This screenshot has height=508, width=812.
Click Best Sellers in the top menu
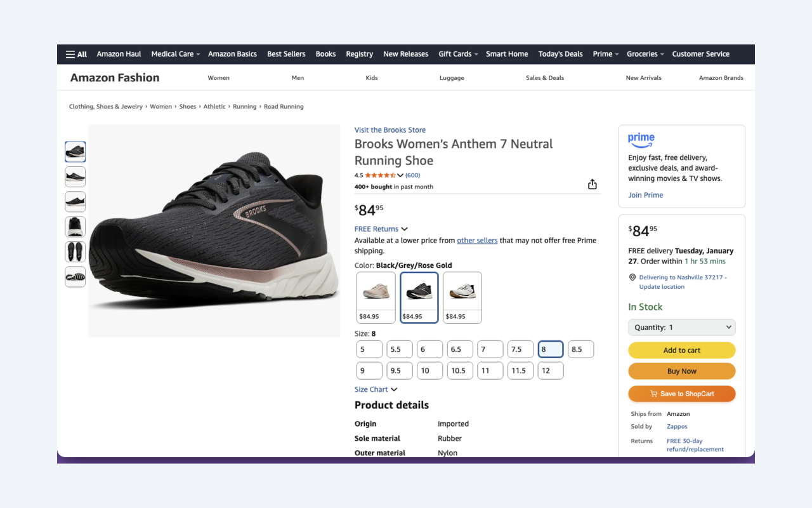click(286, 54)
